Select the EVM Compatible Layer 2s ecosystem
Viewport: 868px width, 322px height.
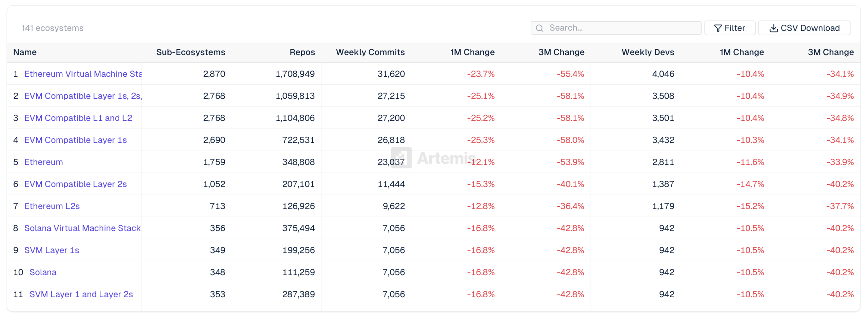(75, 184)
